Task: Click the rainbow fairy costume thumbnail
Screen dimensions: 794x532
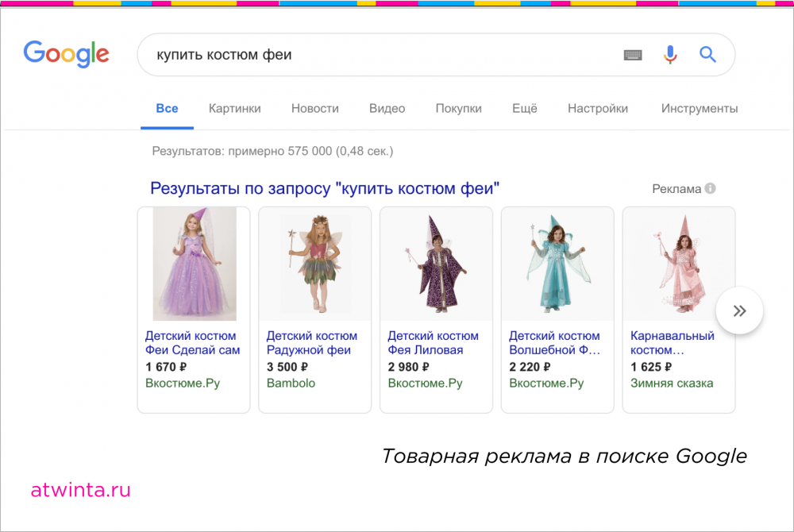Action: click(x=315, y=264)
